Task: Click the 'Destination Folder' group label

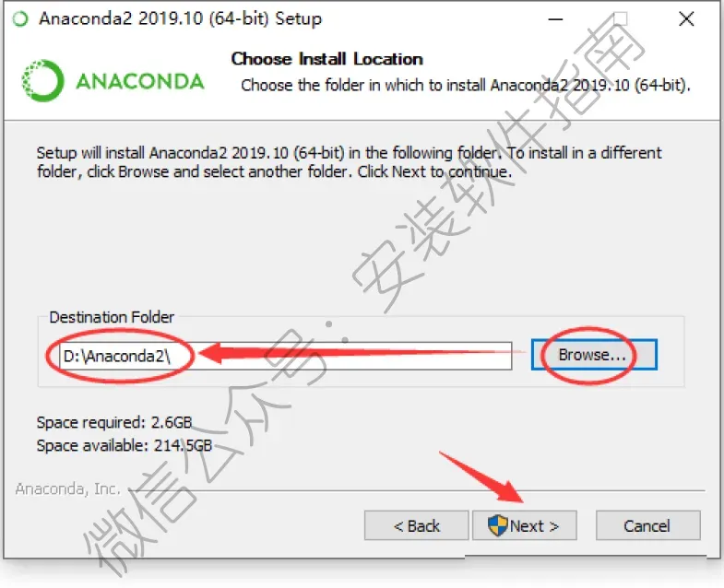Action: [x=112, y=318]
